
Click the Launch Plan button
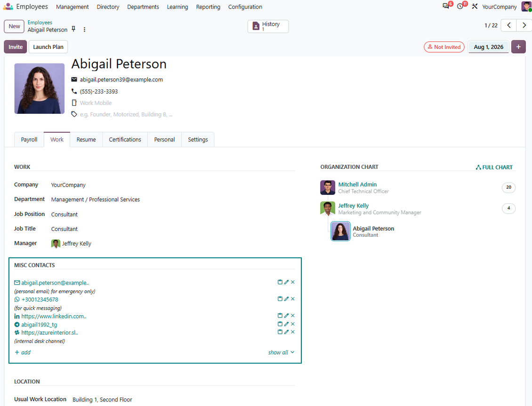click(x=48, y=47)
